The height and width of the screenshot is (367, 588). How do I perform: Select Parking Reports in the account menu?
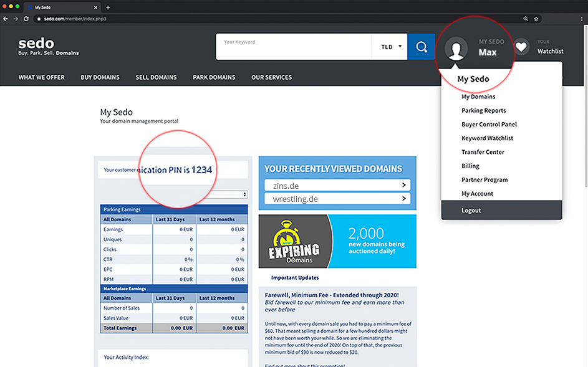point(484,110)
